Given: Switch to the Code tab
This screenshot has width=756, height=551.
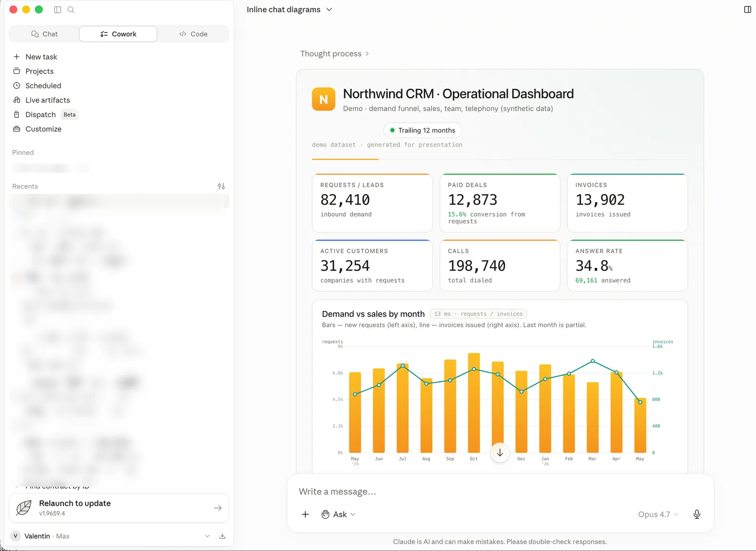Looking at the screenshot, I should click(193, 34).
